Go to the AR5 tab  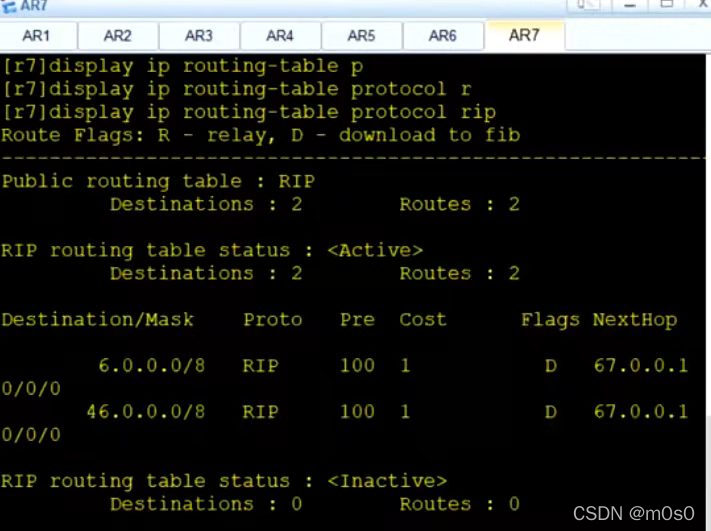[361, 35]
